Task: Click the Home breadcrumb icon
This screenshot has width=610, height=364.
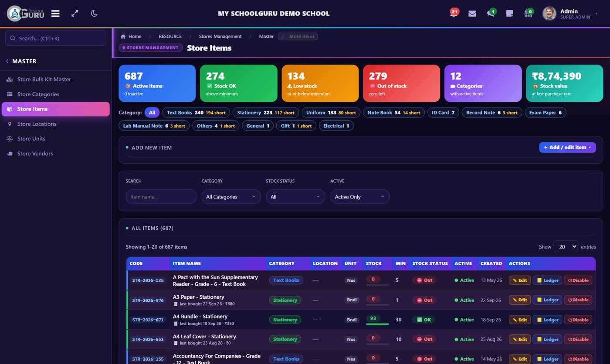Action: (x=123, y=37)
